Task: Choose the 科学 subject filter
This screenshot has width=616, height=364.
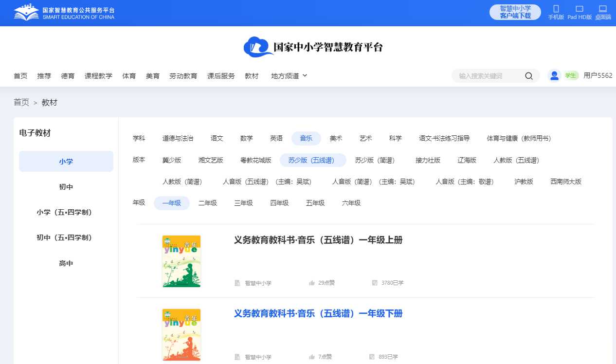Action: point(396,138)
